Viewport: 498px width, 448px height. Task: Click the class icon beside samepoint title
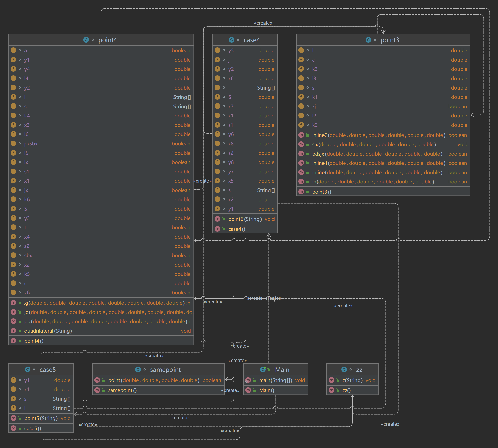(138, 369)
